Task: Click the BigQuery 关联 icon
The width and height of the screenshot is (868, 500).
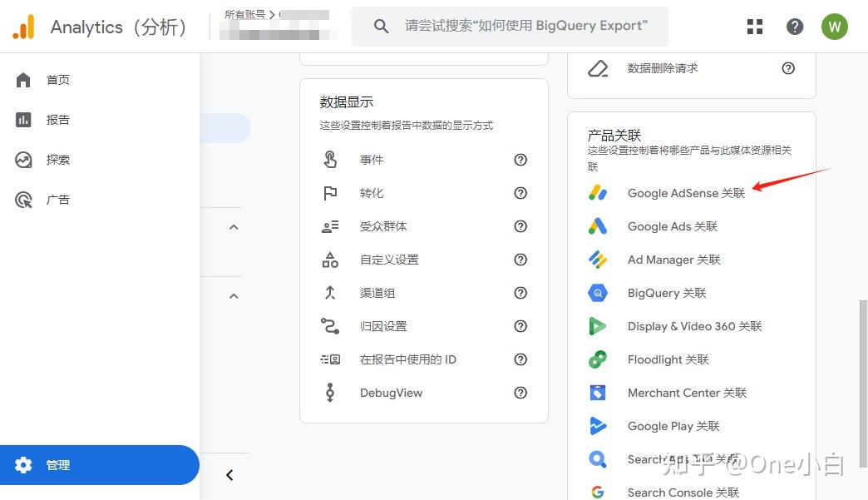Action: (598, 293)
